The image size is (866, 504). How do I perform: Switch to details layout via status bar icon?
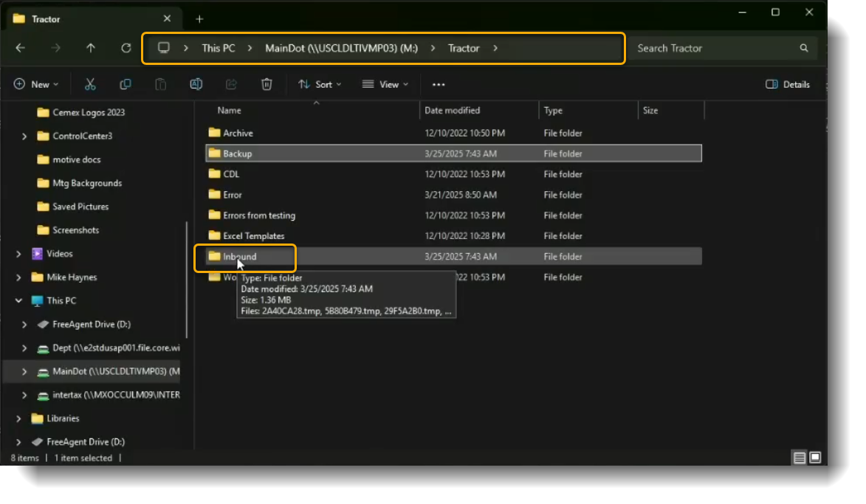799,458
